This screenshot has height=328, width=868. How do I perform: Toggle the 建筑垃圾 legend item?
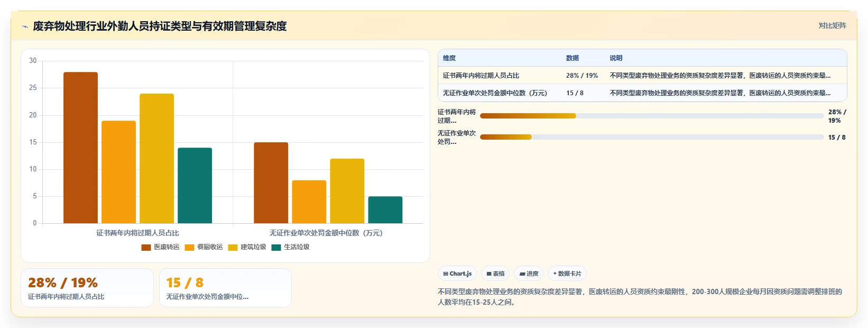[x=247, y=247]
